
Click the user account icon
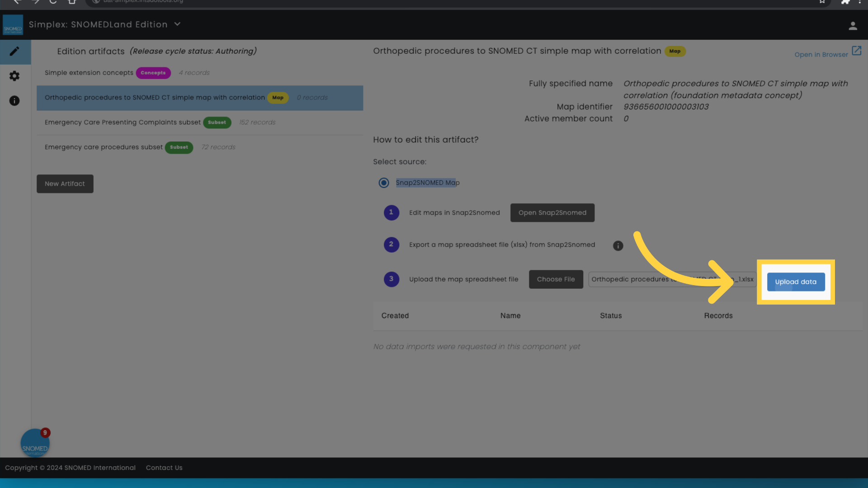coord(853,26)
